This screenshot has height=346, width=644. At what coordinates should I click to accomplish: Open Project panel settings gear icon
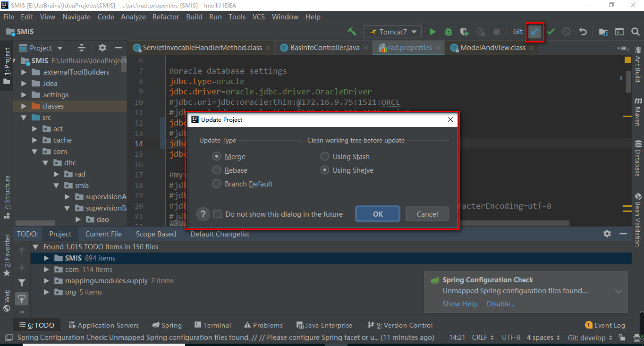(x=102, y=48)
